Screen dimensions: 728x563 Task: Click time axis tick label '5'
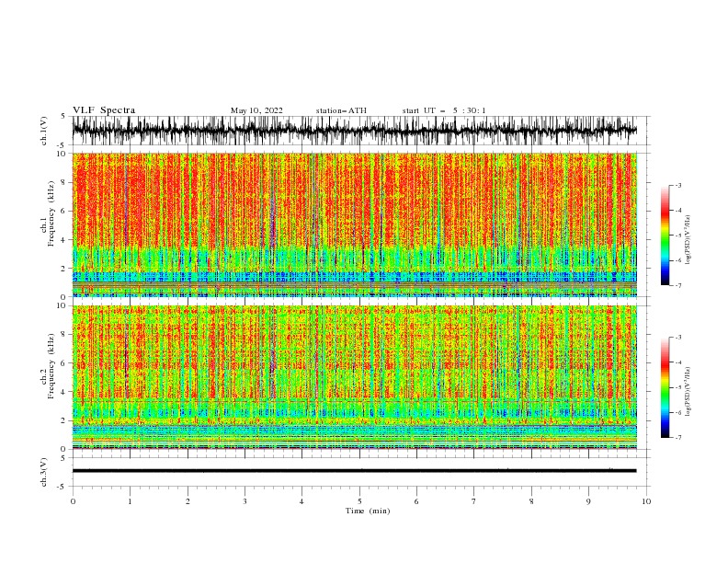click(359, 501)
